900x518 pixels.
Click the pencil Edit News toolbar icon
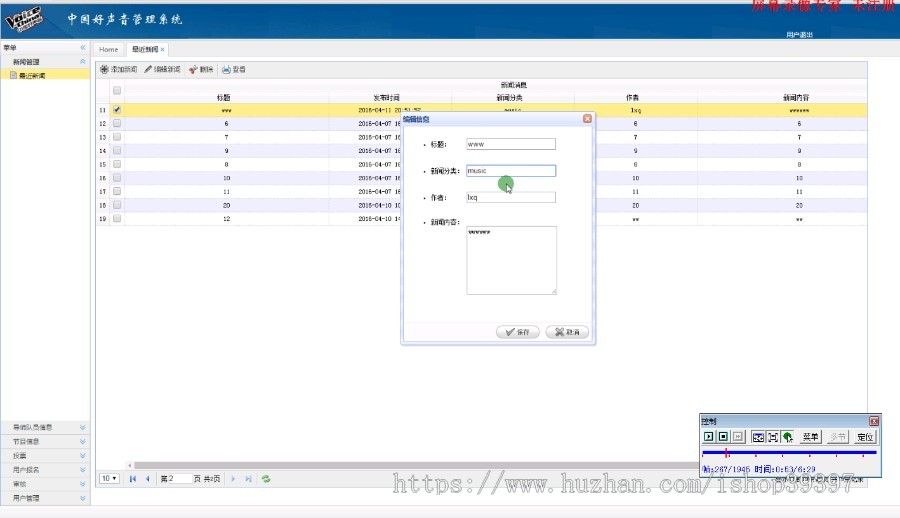coord(148,69)
